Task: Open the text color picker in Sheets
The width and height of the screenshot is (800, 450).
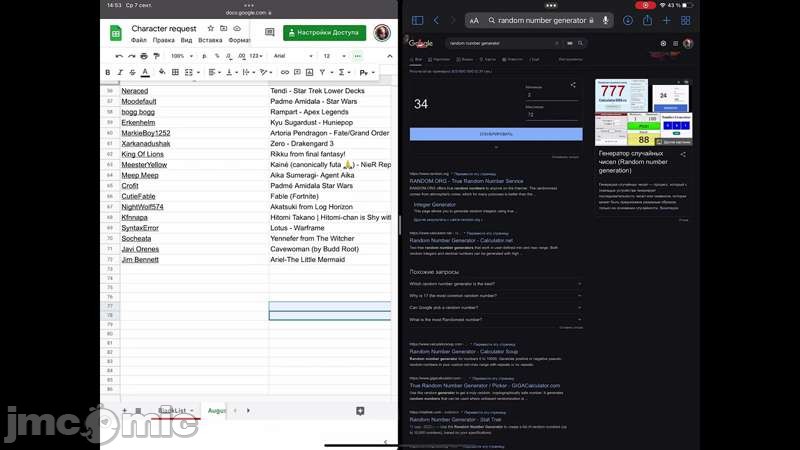Action: point(146,72)
